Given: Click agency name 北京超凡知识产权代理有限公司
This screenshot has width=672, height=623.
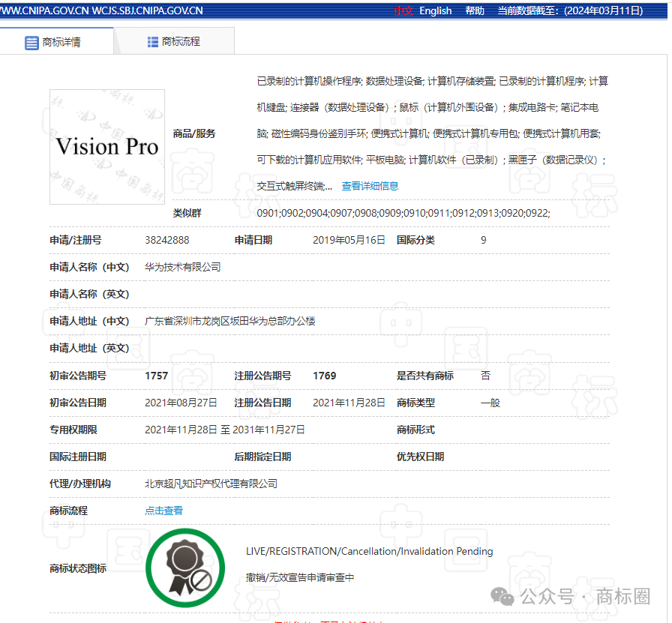Looking at the screenshot, I should click(213, 483).
